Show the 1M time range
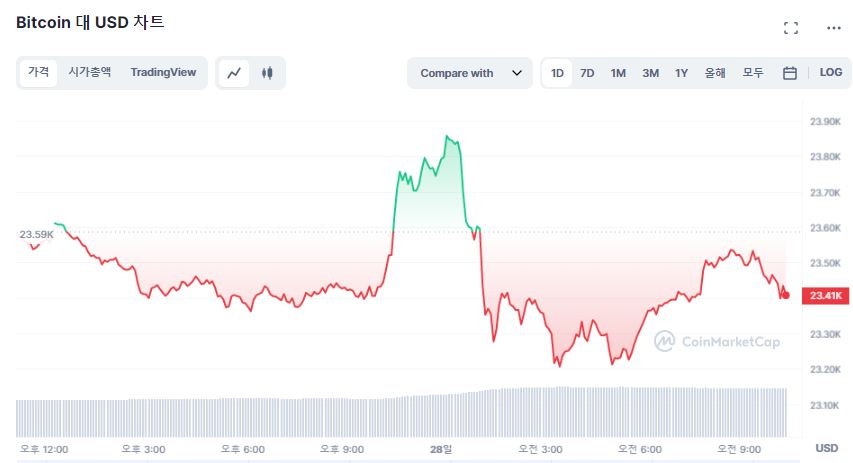Screen dimensions: 853x463 click(x=618, y=73)
